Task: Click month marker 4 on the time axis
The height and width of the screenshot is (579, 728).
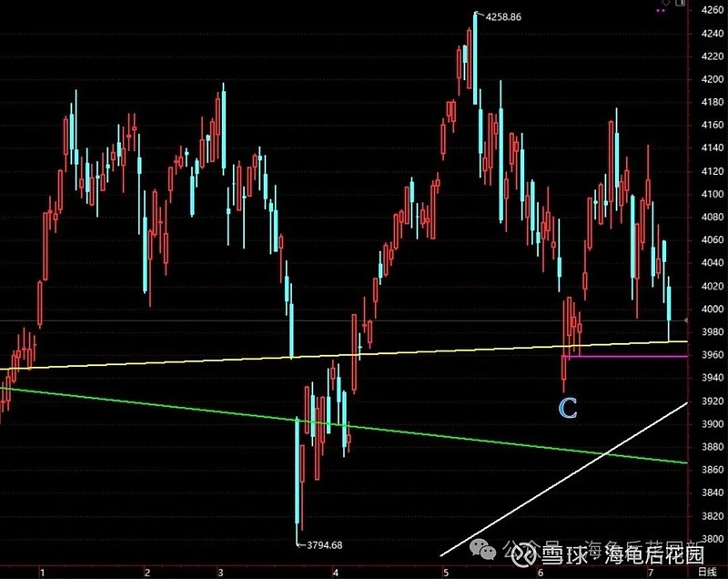Action: click(335, 573)
